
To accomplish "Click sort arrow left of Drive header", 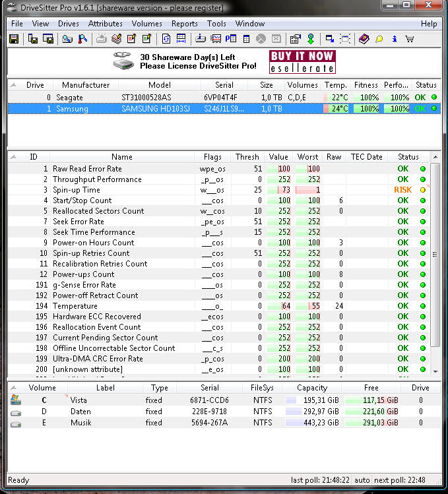I will (14, 85).
